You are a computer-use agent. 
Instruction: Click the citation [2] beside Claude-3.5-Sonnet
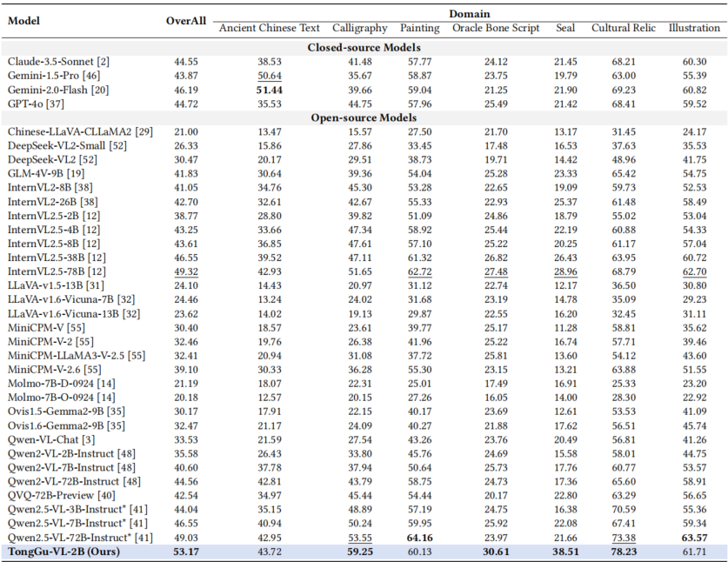coord(104,62)
